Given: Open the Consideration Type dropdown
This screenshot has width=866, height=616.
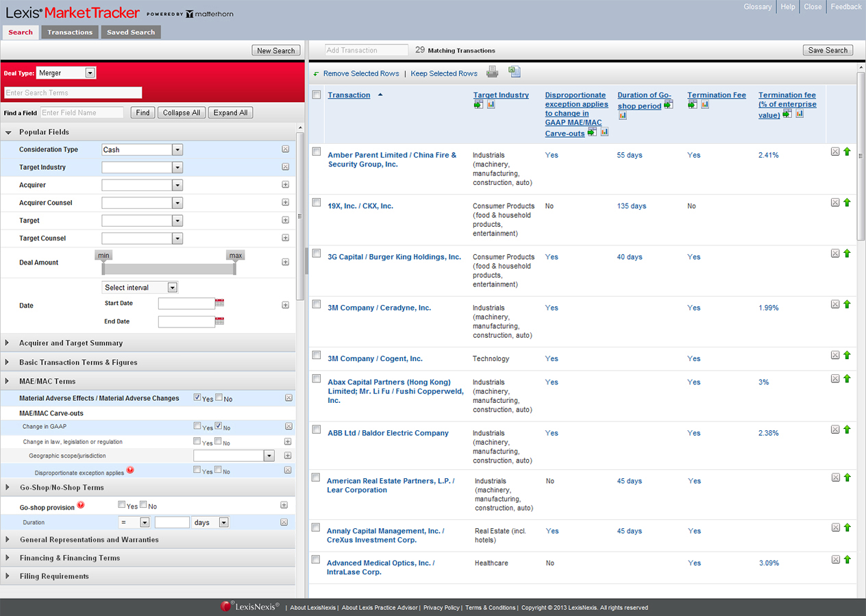Looking at the screenshot, I should (177, 149).
